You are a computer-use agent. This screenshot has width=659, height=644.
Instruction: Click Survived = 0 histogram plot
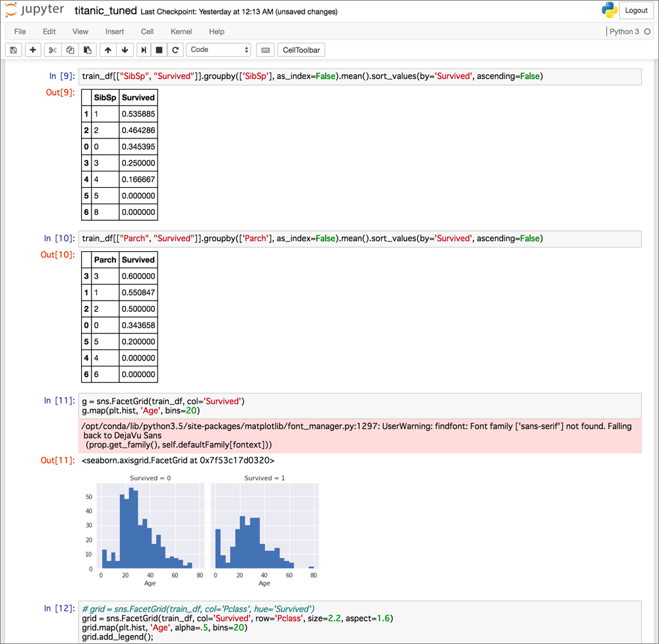pyautogui.click(x=150, y=526)
